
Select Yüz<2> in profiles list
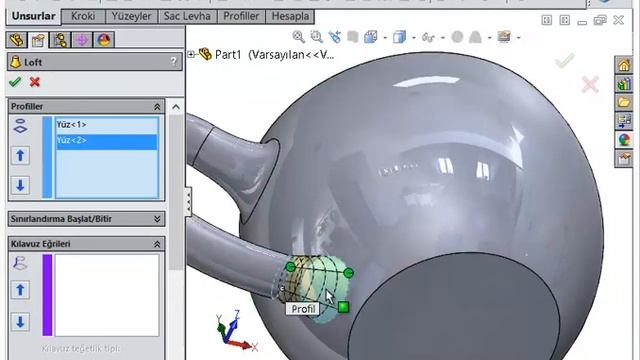(x=107, y=141)
